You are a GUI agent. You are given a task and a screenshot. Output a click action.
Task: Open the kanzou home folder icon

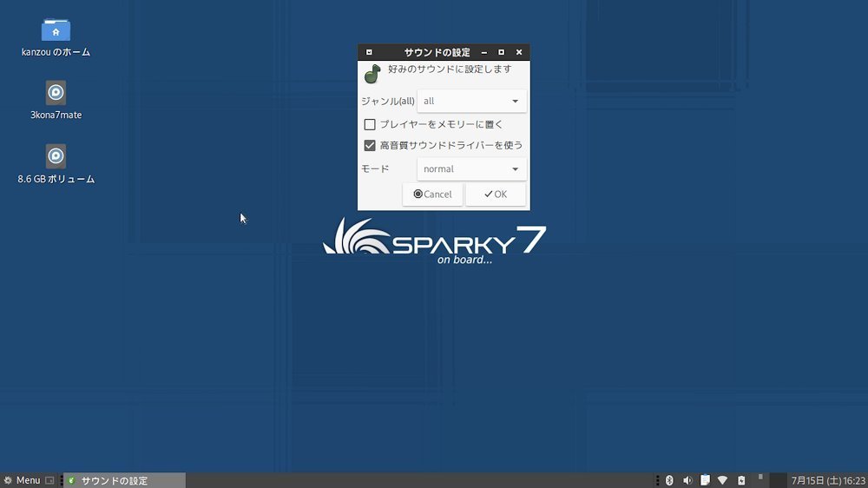point(56,30)
